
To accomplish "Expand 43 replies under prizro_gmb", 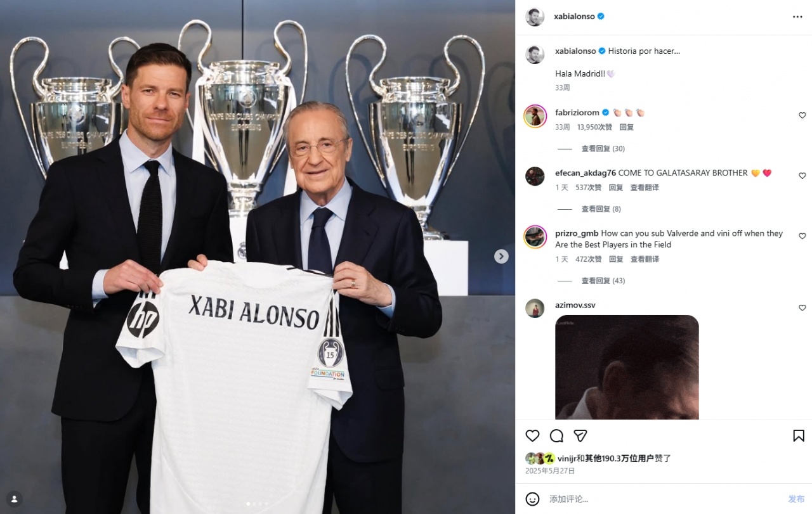I will pos(603,281).
